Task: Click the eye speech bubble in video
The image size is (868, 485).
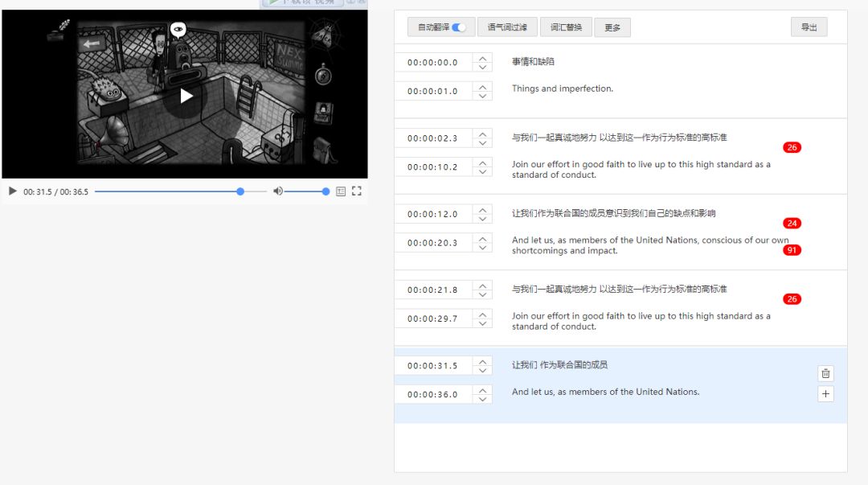Action: coord(178,30)
